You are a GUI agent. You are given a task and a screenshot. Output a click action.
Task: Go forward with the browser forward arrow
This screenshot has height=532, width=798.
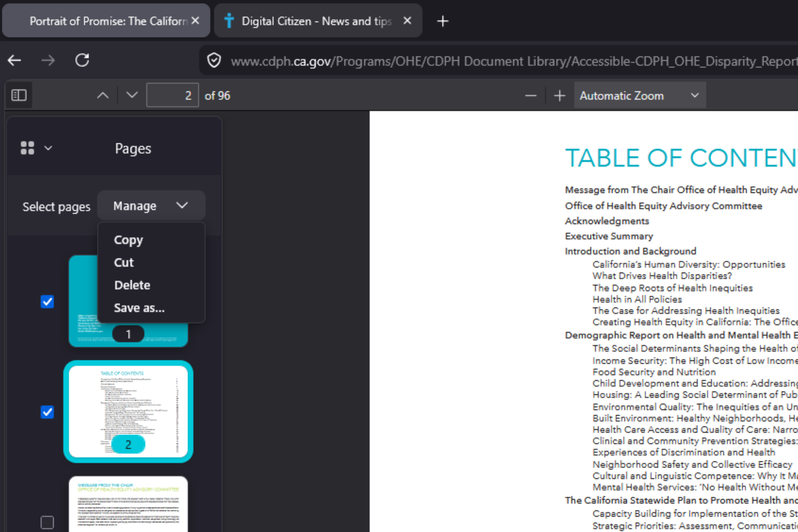[48, 61]
